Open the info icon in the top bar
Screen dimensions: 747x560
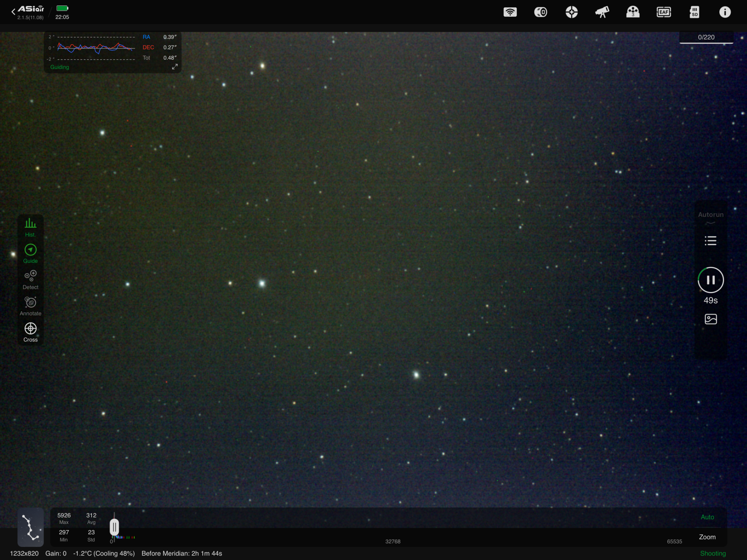tap(725, 12)
